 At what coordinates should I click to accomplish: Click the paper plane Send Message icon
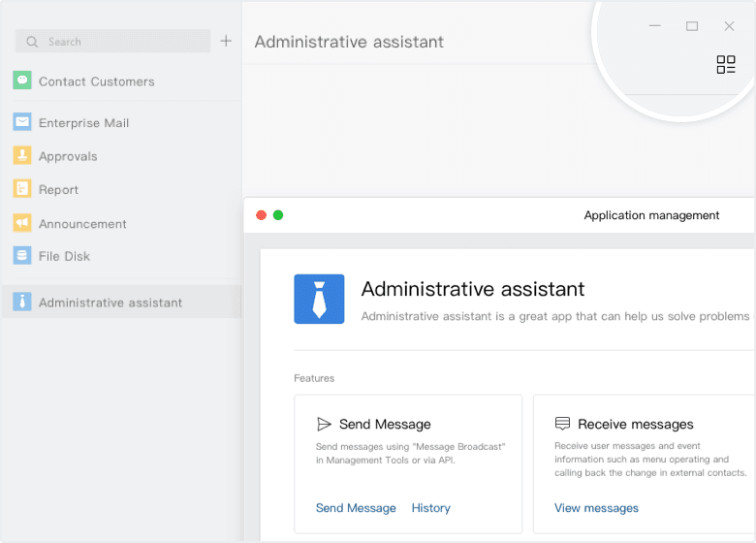click(325, 424)
